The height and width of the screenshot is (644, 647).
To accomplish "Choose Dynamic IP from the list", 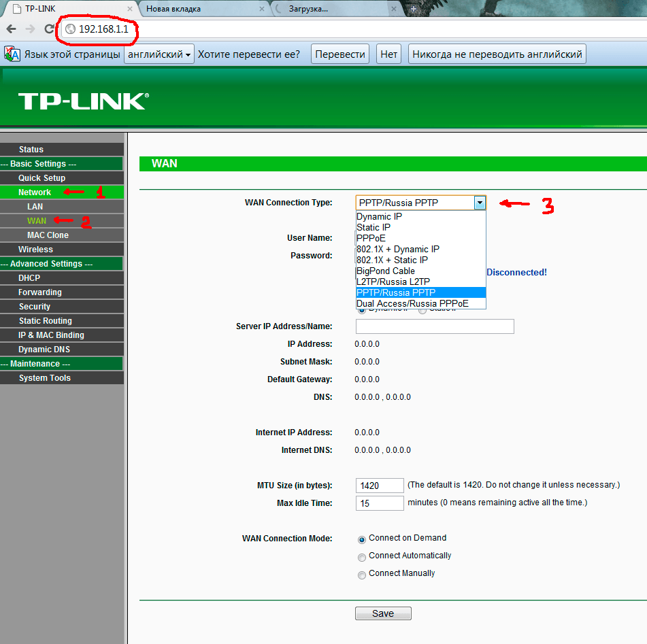I will pyautogui.click(x=421, y=216).
